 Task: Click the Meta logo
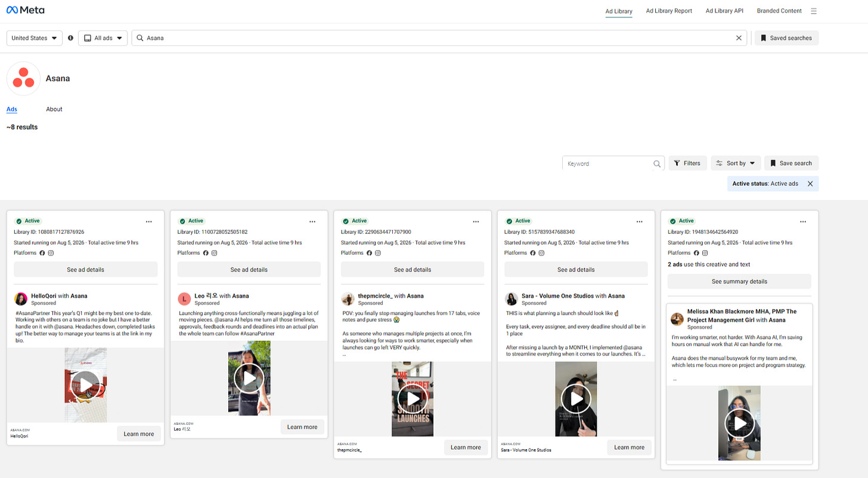point(25,10)
